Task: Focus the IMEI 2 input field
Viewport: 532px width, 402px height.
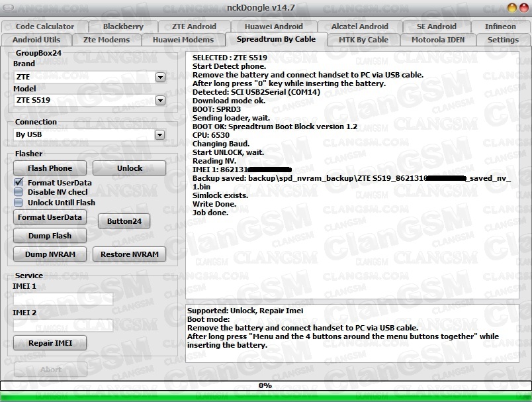Action: [63, 325]
